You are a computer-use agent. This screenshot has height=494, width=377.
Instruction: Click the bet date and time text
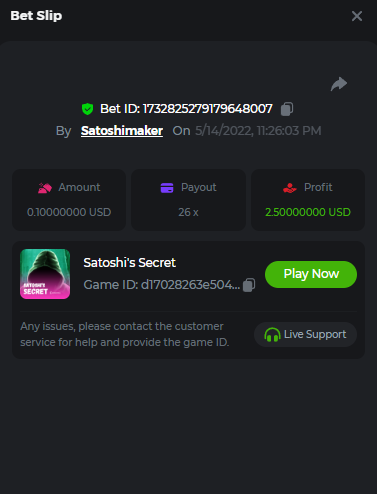(258, 131)
